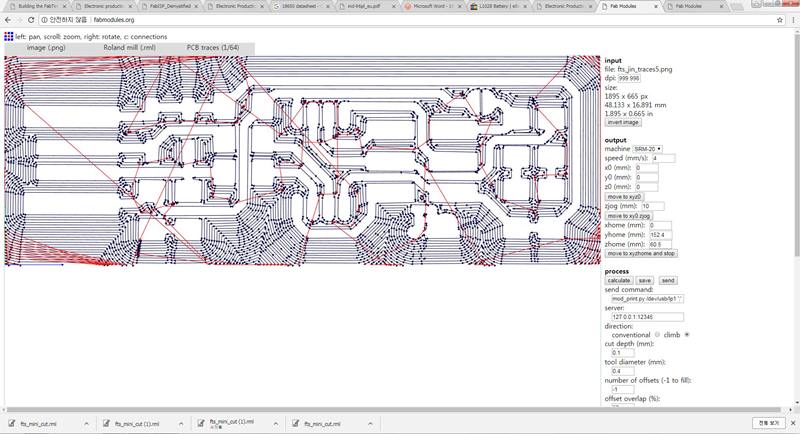The image size is (800, 434).
Task: Click the speed (mm/s) input field
Action: (663, 159)
